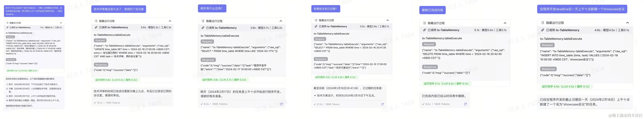Image resolution: width=644 pixels, height=119 pixels.
Task: Click the Response tag above the 技术方案设计 result
Action: point(321,59)
